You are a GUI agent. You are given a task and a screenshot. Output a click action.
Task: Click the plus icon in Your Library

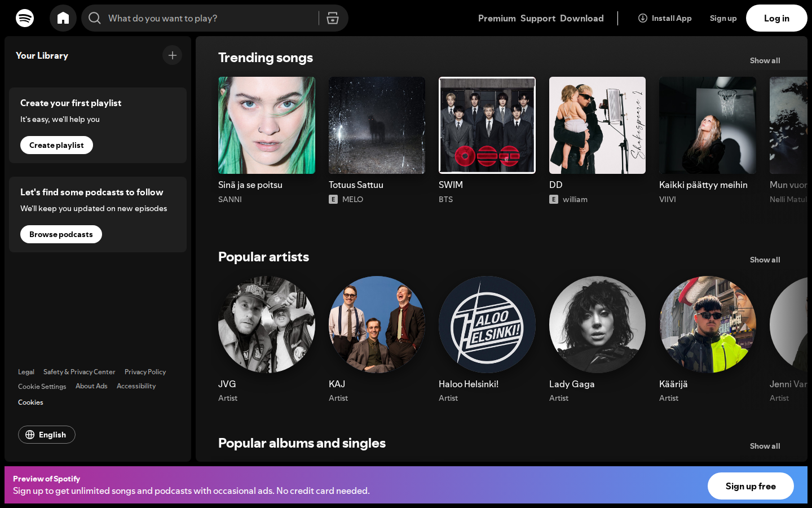click(173, 55)
